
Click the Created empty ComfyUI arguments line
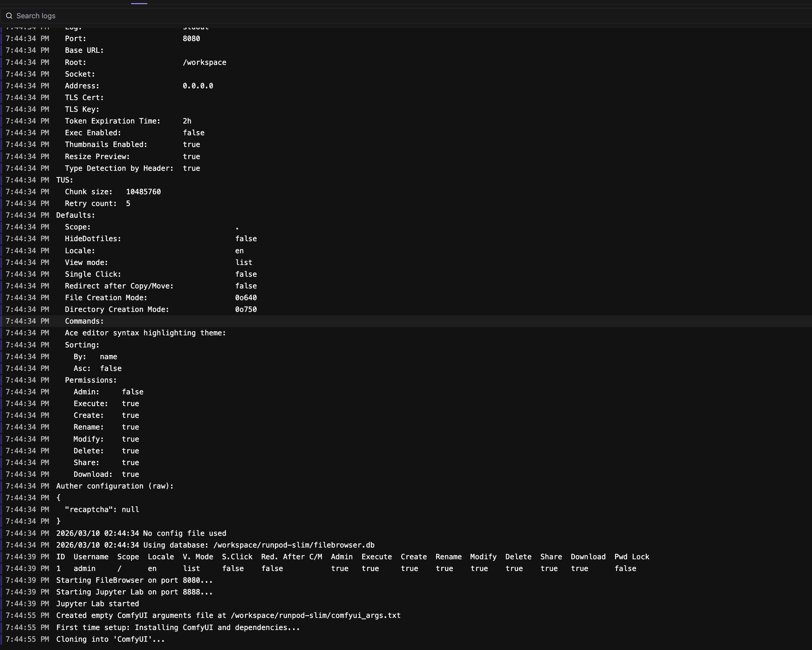228,615
